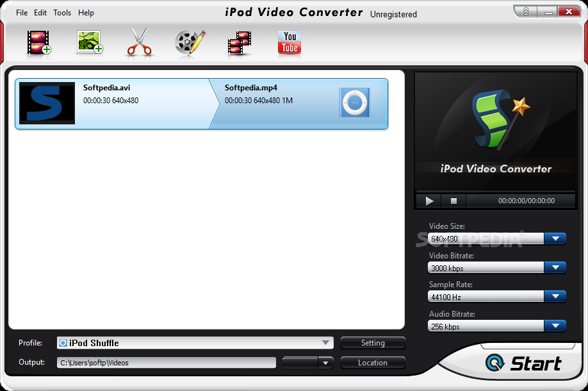Screen dimensions: 588x391
Task: Select the Softpedia.avi video thumbnail
Action: click(47, 103)
